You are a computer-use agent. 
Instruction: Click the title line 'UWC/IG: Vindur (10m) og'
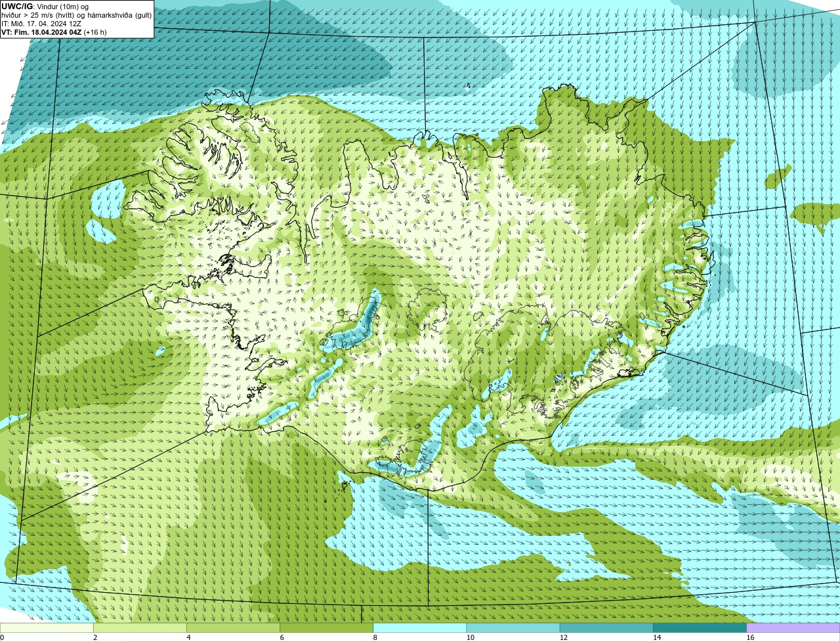[x=45, y=7]
